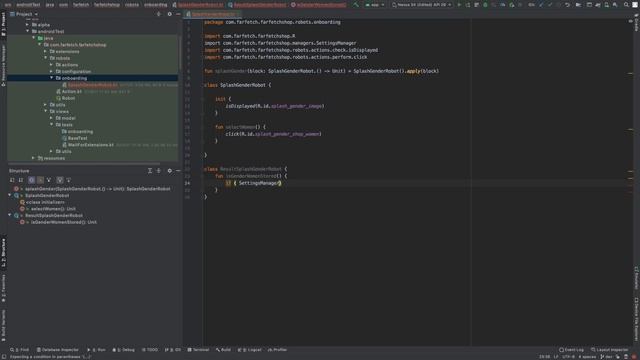Open Terminal tool window
The image size is (640, 360).
tap(198, 350)
